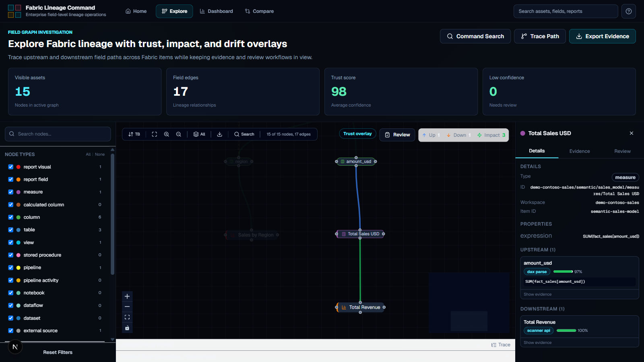This screenshot has width=644, height=362.
Task: Uncheck report visual node type
Action: pos(11,167)
